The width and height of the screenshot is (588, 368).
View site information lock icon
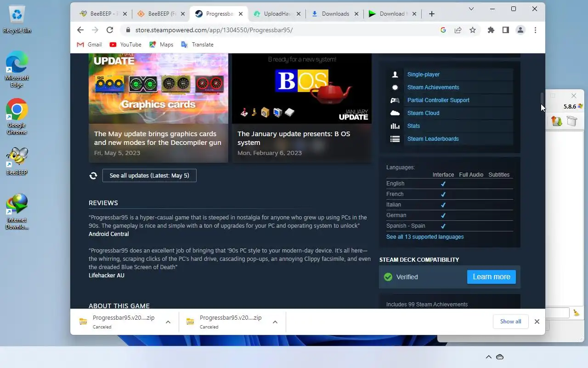pyautogui.click(x=127, y=30)
